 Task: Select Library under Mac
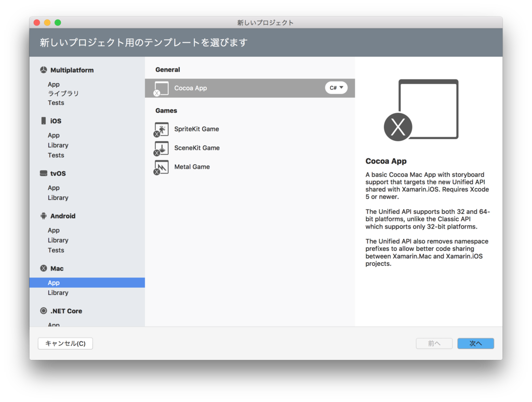58,292
